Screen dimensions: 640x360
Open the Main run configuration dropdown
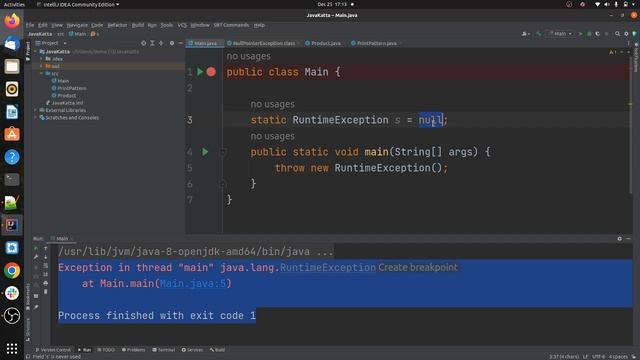click(560, 34)
